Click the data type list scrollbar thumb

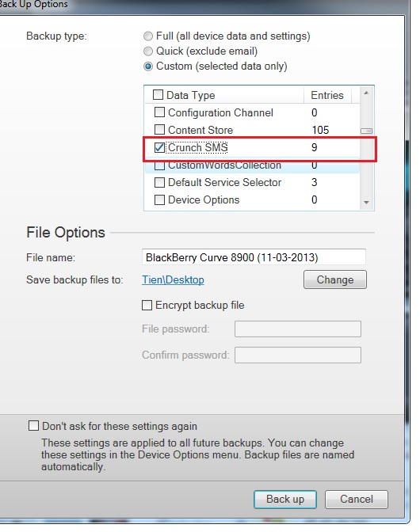coord(366,131)
